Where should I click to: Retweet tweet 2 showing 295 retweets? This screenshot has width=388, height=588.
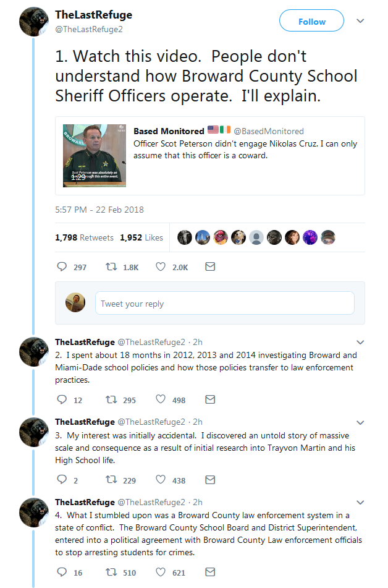(x=112, y=400)
